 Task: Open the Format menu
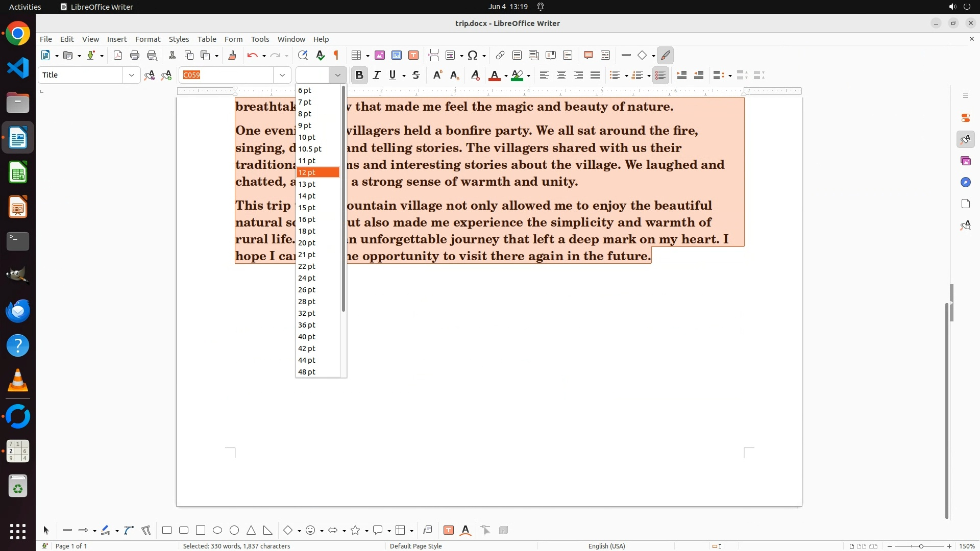click(x=148, y=39)
